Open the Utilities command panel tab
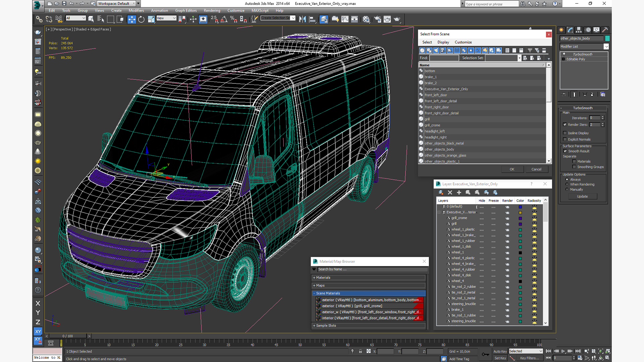Image resolution: width=644 pixels, height=362 pixels. point(605,30)
